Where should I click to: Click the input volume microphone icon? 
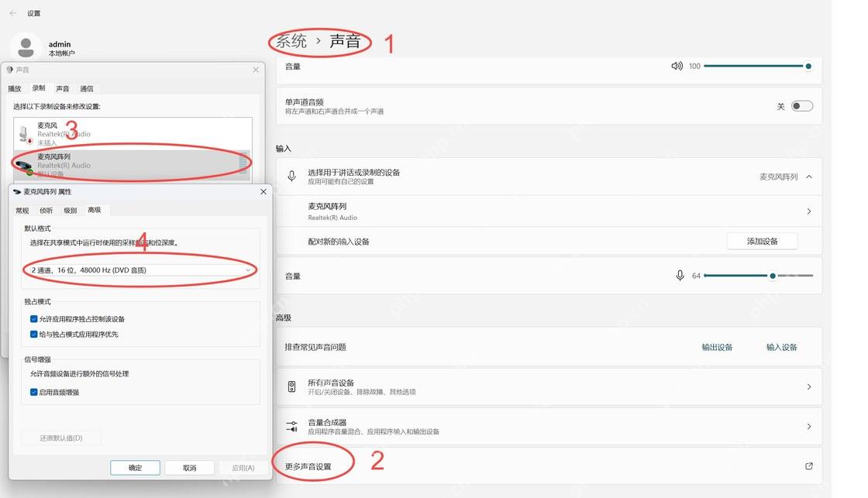point(680,276)
